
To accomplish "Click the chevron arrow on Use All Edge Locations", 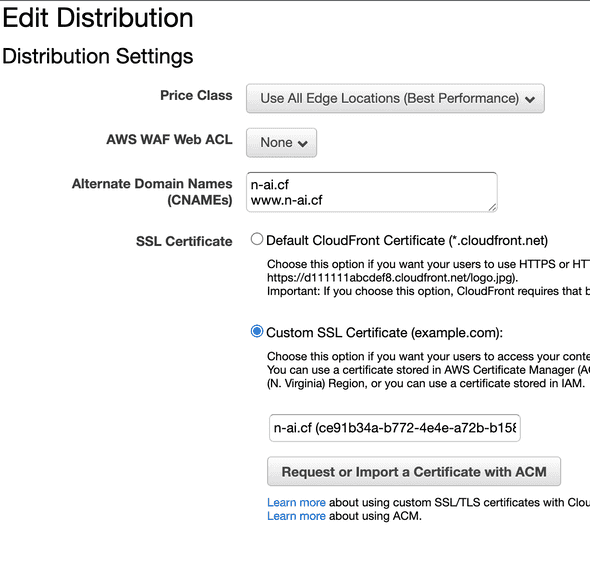I will (530, 99).
